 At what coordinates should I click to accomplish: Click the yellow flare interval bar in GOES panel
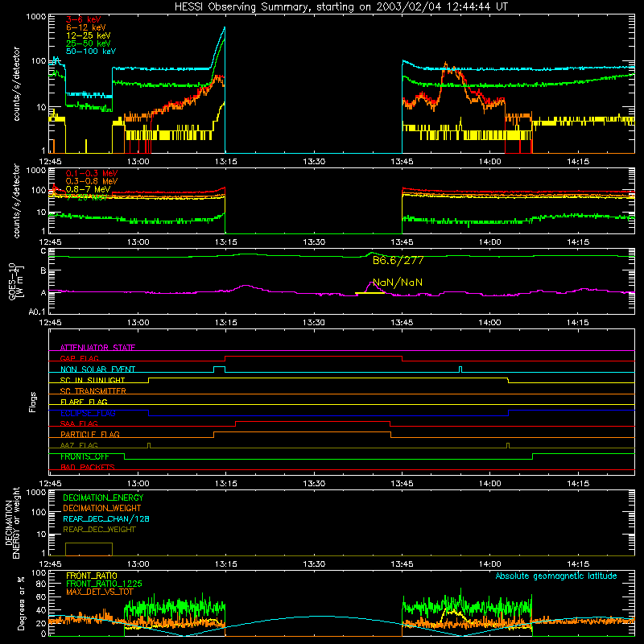coord(369,293)
